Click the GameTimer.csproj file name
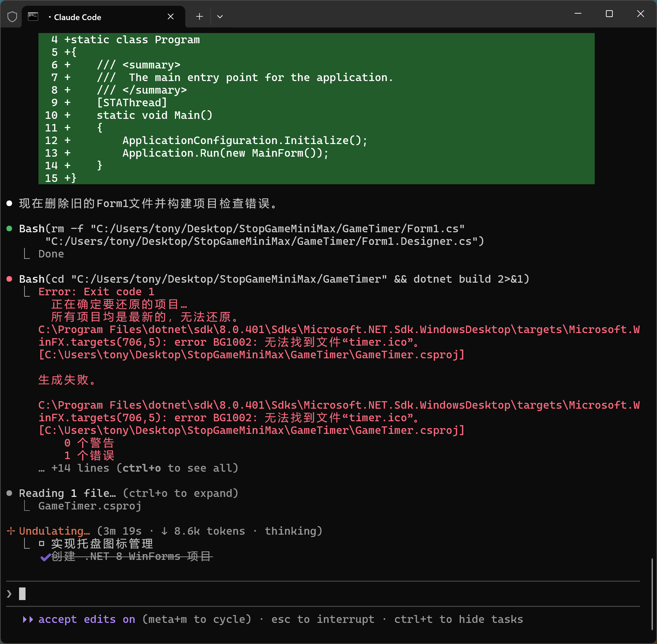 tap(90, 506)
